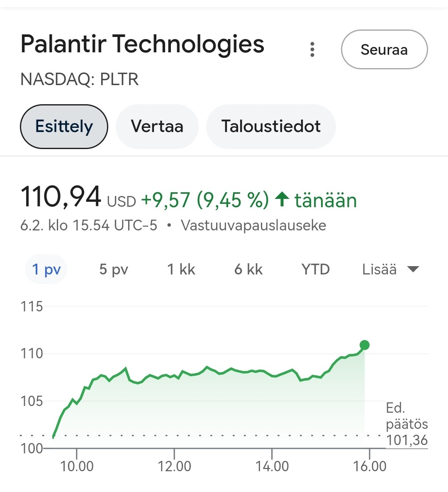448x492 pixels.
Task: Click the Palantir Technologies title
Action: pyautogui.click(x=143, y=44)
